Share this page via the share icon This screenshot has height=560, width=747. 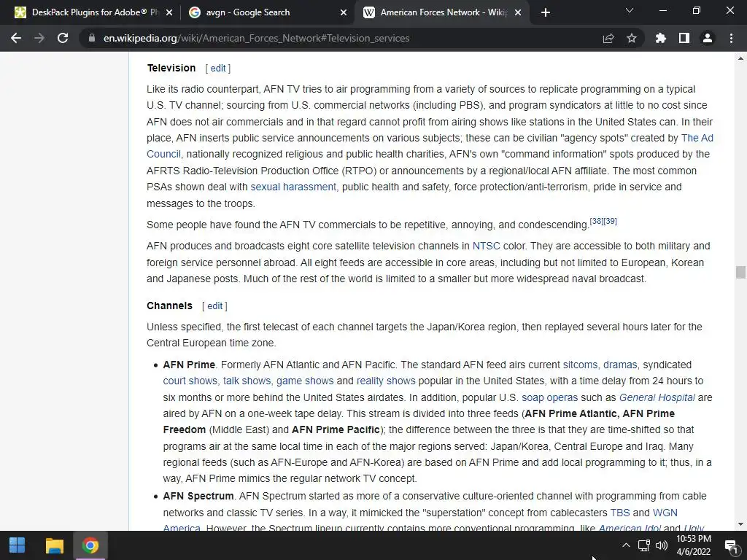[x=608, y=38]
